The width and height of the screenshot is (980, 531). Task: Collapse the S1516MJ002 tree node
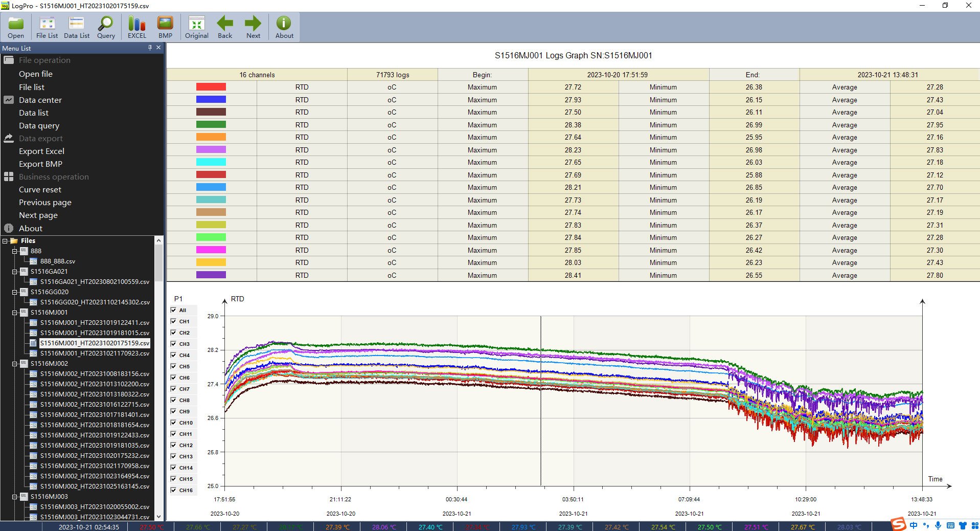coord(15,364)
